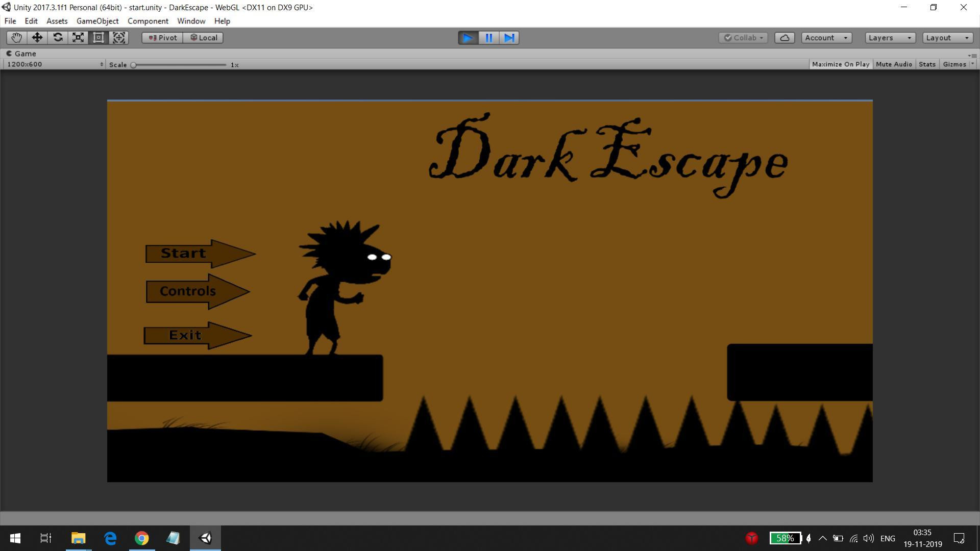Open the Layout dropdown
Image resolution: width=980 pixels, height=551 pixels.
[947, 38]
